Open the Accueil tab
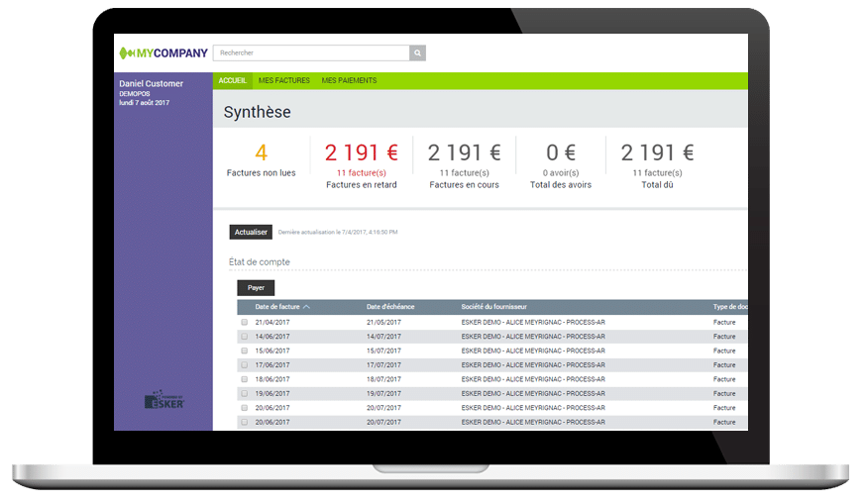The width and height of the screenshot is (868, 503). click(x=232, y=80)
